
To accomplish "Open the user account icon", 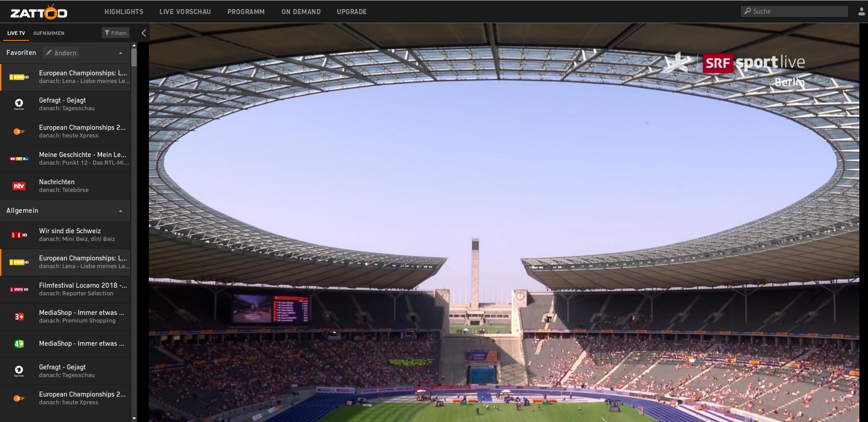I will click(x=861, y=11).
